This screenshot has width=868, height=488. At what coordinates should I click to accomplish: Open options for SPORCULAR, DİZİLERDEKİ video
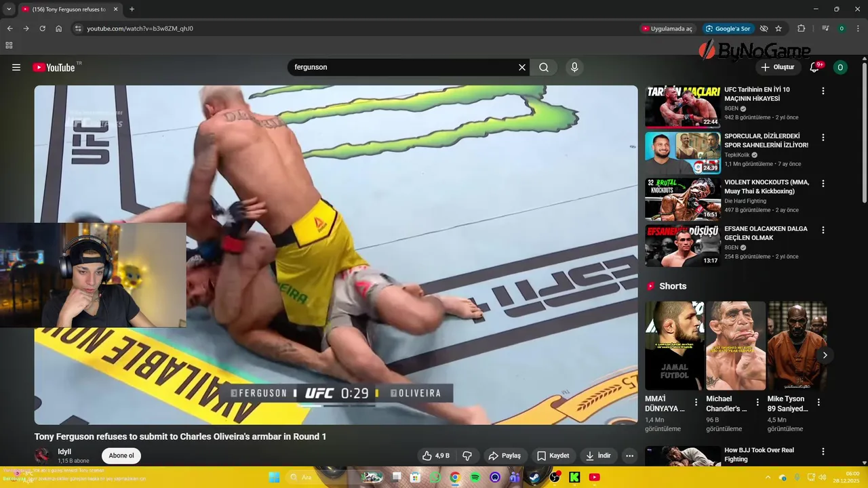(823, 137)
